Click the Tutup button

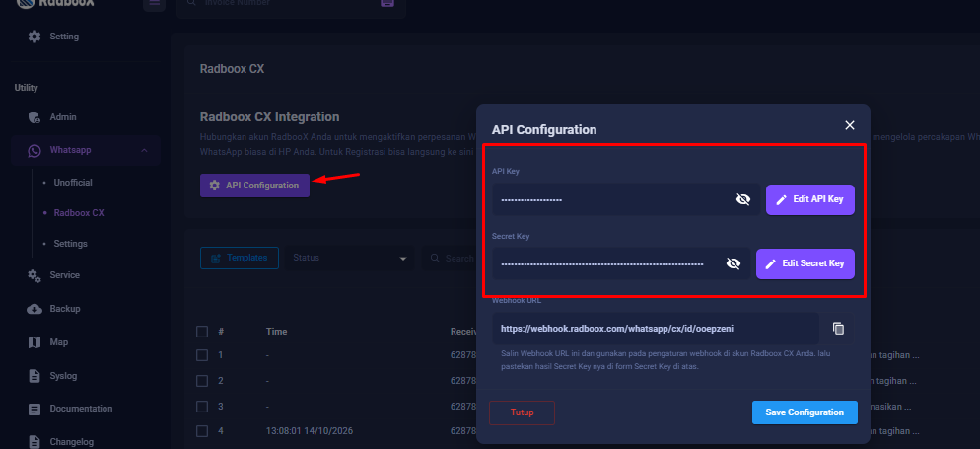[522, 412]
